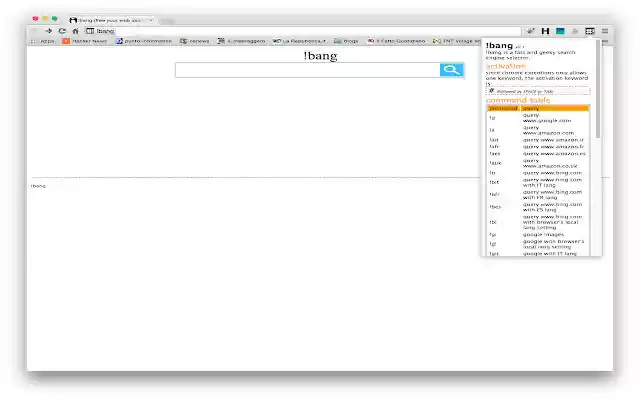Select the !bang browser tab

(111, 20)
